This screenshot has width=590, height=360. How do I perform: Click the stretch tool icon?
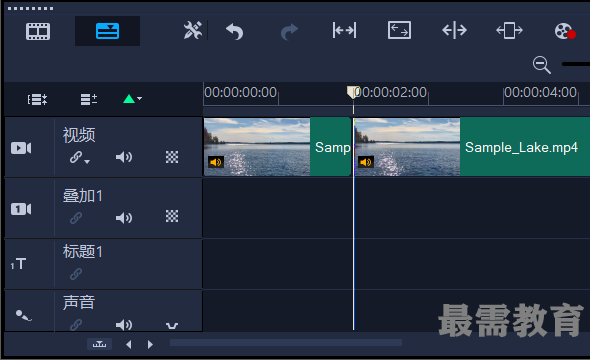(x=399, y=30)
